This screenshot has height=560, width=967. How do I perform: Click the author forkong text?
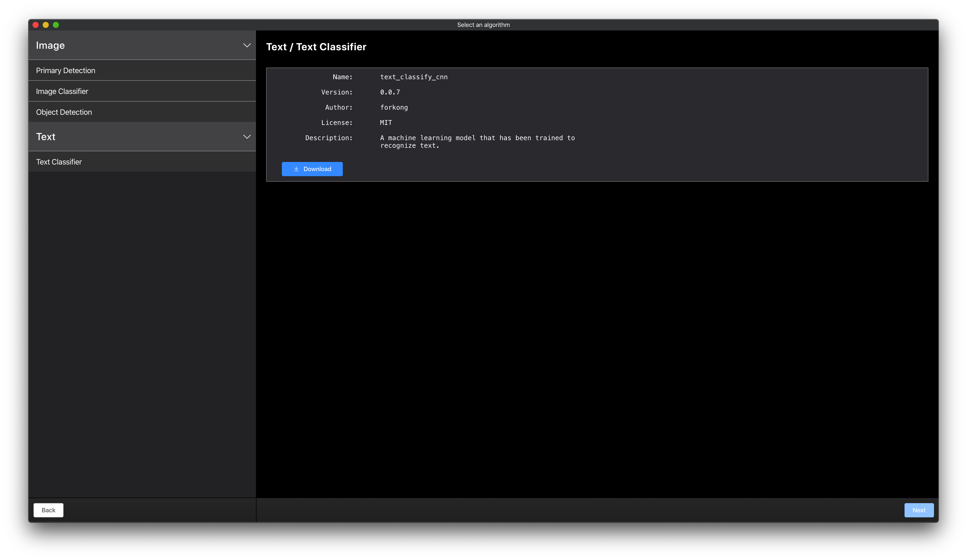coord(394,107)
